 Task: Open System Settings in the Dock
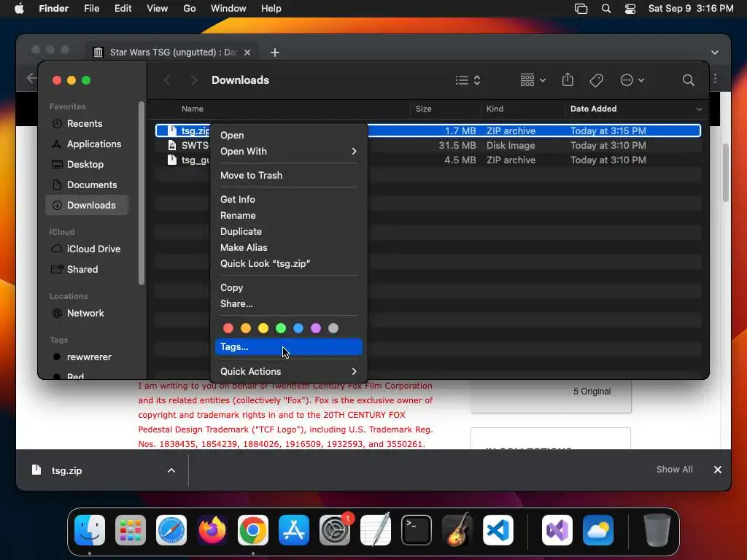click(x=335, y=530)
